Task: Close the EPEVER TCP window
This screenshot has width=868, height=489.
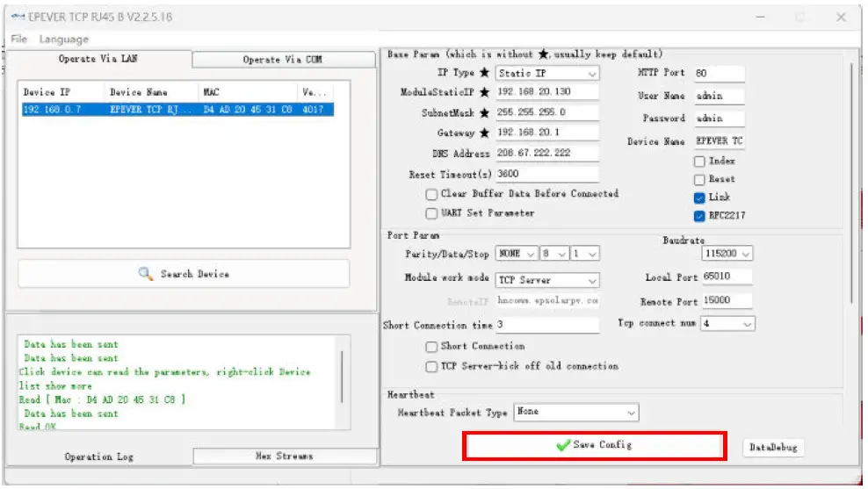Action: pos(841,18)
